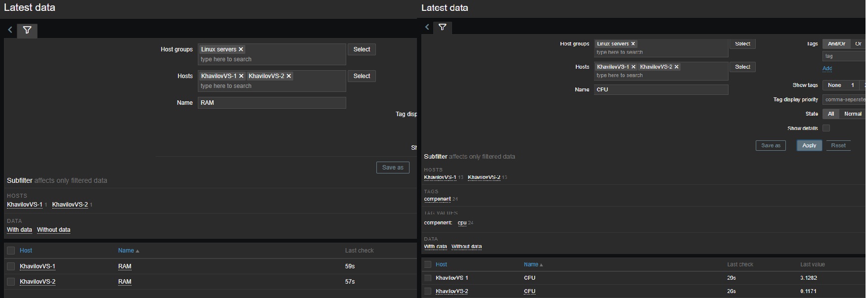Image resolution: width=868 pixels, height=298 pixels.
Task: Apply the CPU filter
Action: tap(809, 145)
